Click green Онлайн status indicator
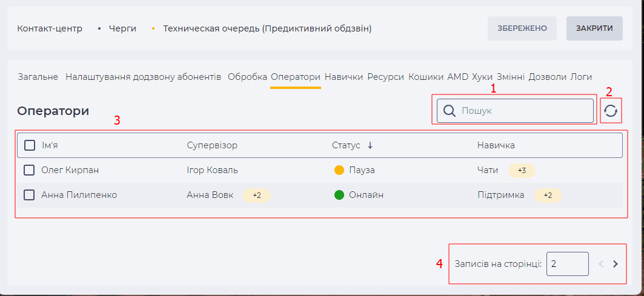The height and width of the screenshot is (296, 644). [339, 195]
